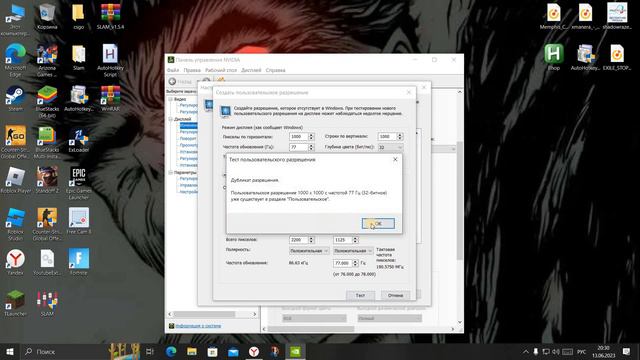The height and width of the screenshot is (360, 640).
Task: Open Task View on the taskbar
Action: click(x=150, y=351)
